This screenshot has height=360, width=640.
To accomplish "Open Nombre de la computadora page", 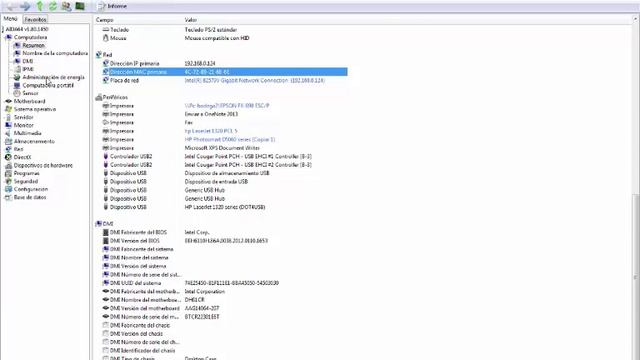I will point(55,53).
